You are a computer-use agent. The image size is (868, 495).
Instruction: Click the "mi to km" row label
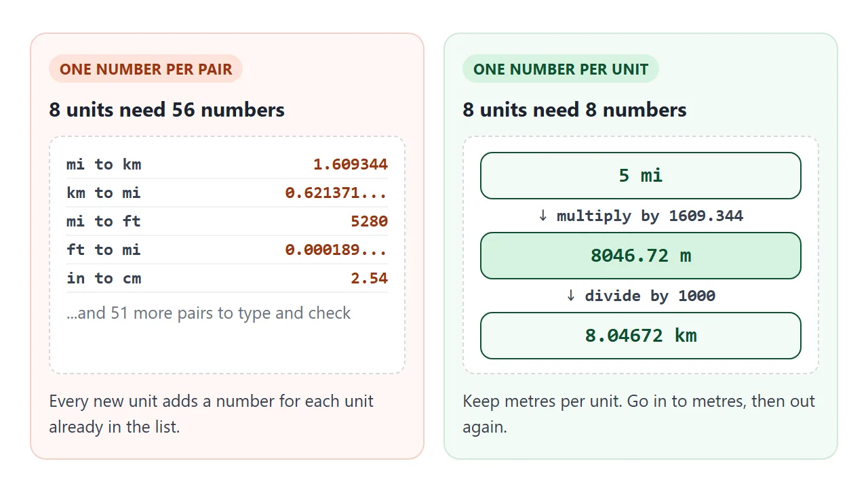104,164
